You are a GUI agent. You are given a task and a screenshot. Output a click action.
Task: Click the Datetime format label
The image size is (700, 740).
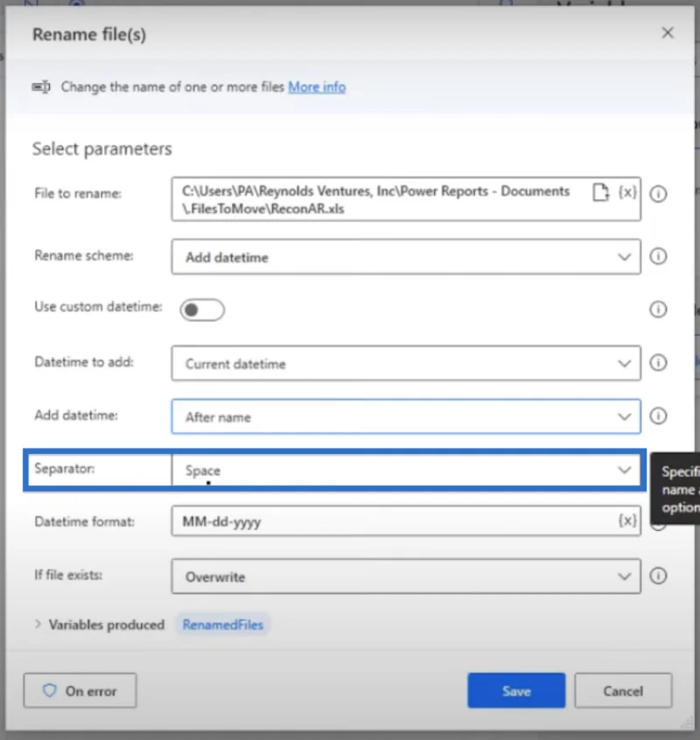coord(85,521)
